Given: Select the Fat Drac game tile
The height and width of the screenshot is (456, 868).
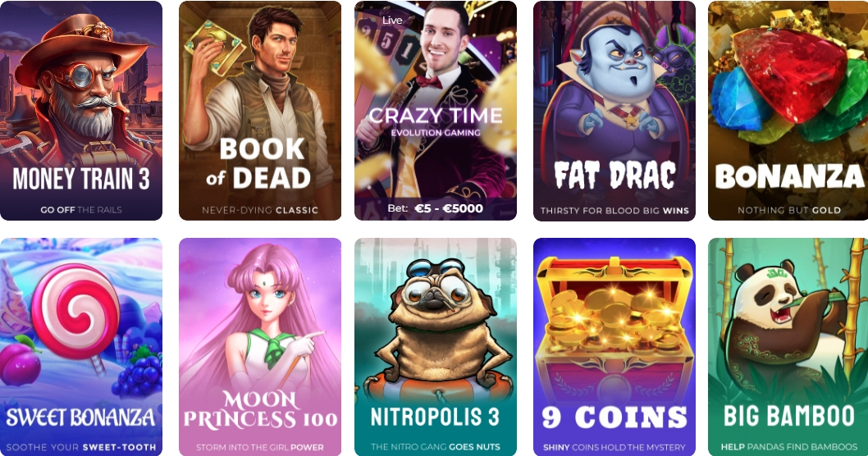Looking at the screenshot, I should pyautogui.click(x=614, y=111).
